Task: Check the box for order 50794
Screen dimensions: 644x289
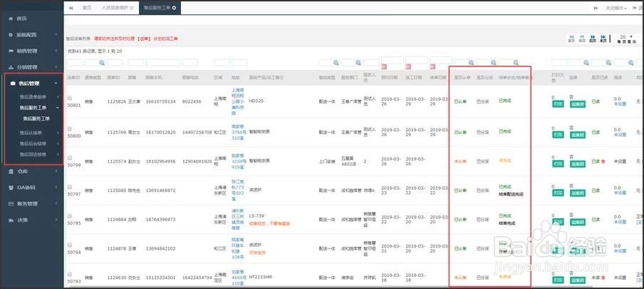Action: [70, 245]
